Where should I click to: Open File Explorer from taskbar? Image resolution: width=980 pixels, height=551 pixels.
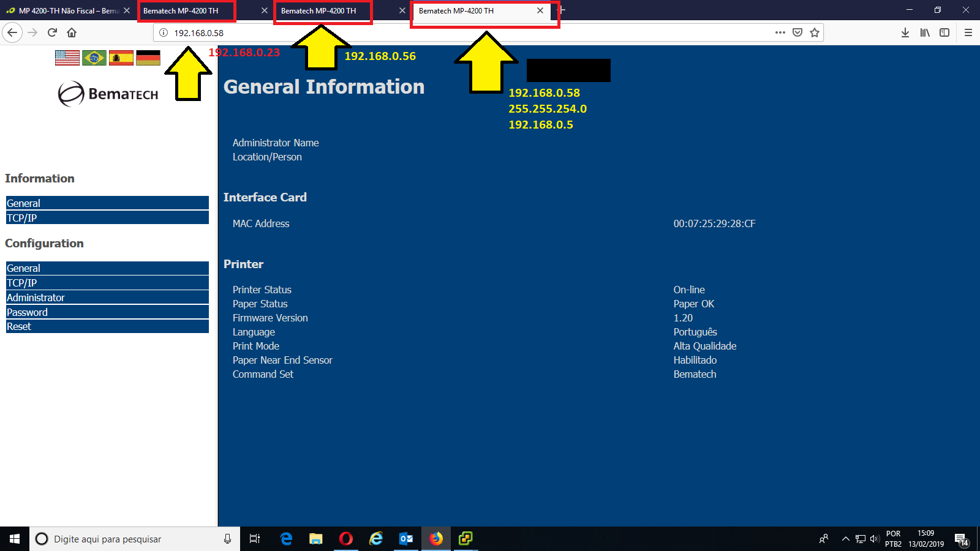point(316,539)
